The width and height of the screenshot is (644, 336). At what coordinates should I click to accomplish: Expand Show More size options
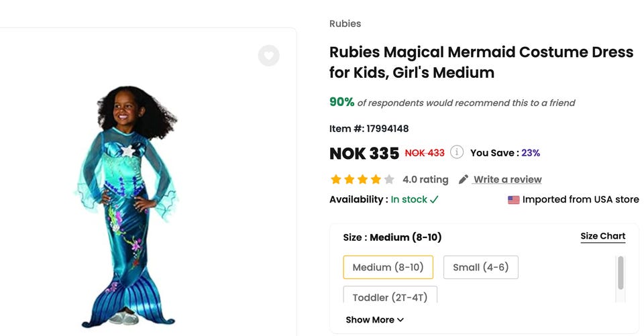[x=375, y=320]
